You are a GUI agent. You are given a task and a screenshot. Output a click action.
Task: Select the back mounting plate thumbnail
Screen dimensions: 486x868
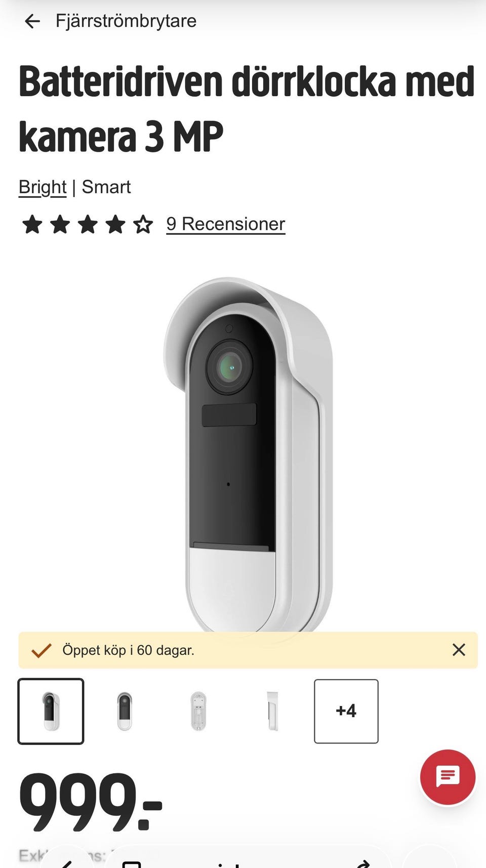pos(198,711)
